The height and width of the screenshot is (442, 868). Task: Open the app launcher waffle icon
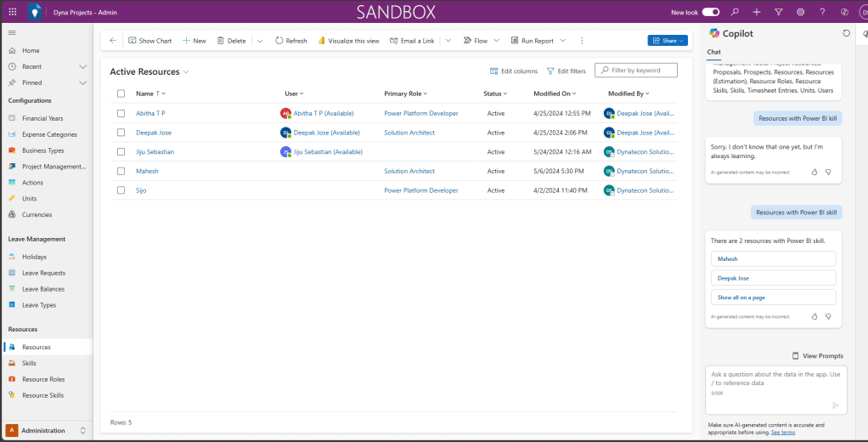[x=12, y=12]
